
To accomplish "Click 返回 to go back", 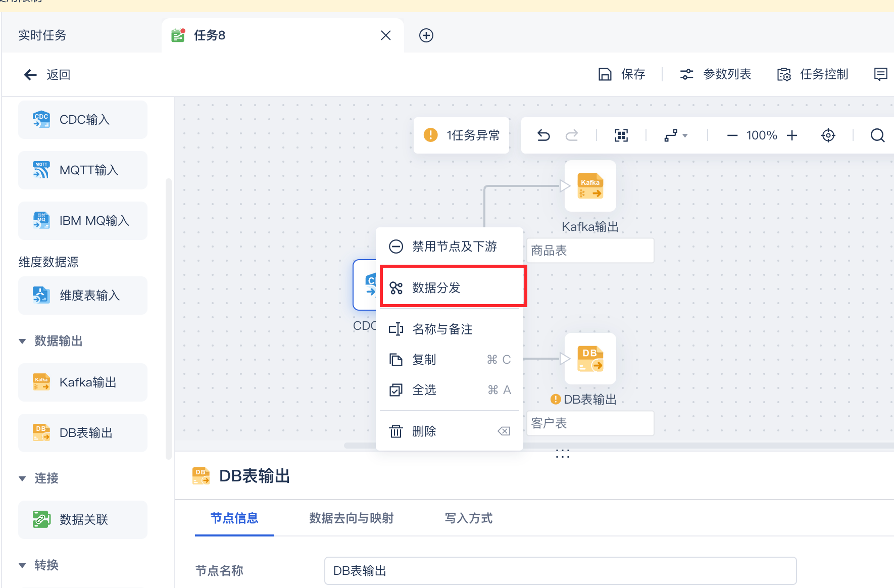I will (47, 75).
